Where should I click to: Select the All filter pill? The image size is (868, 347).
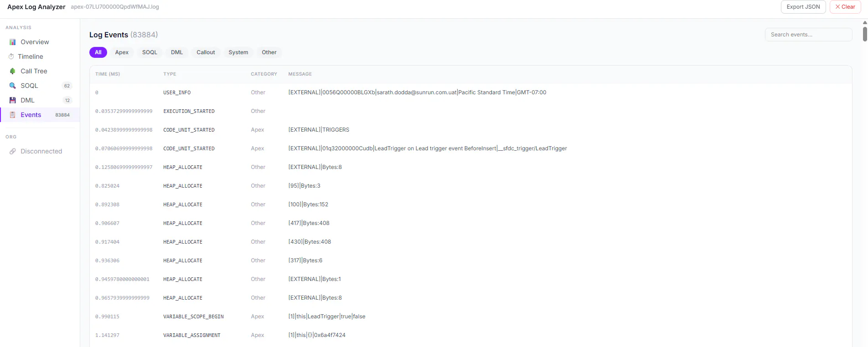pyautogui.click(x=98, y=52)
